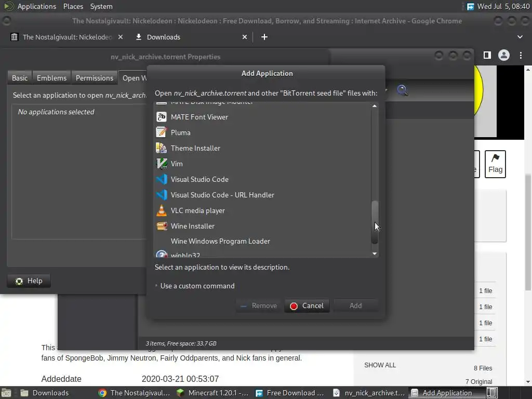
Task: Click list scroll-up arrow in Add Application
Action: (x=375, y=106)
